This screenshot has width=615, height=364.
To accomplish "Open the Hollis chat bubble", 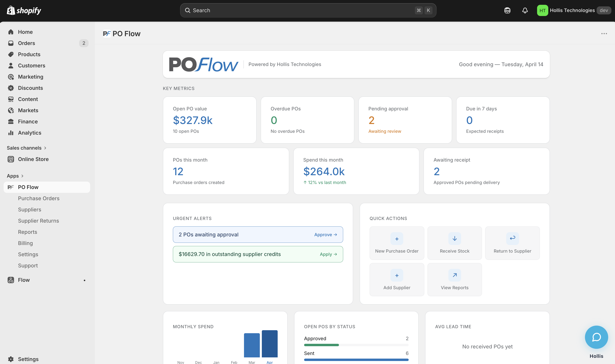I will tap(596, 337).
